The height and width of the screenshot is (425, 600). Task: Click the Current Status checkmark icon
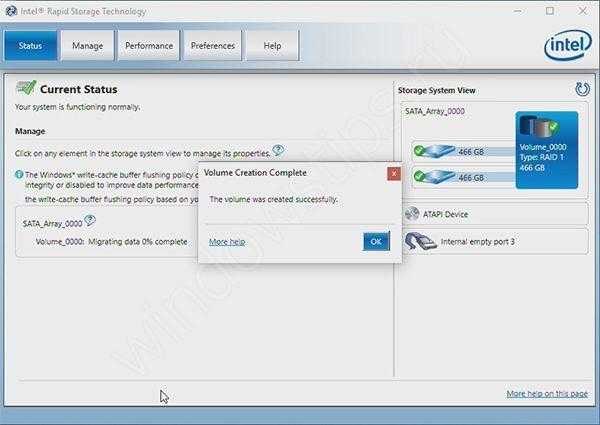(26, 88)
